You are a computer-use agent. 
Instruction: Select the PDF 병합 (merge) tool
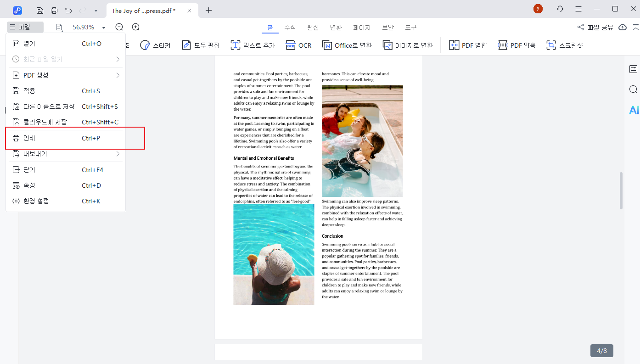point(468,45)
